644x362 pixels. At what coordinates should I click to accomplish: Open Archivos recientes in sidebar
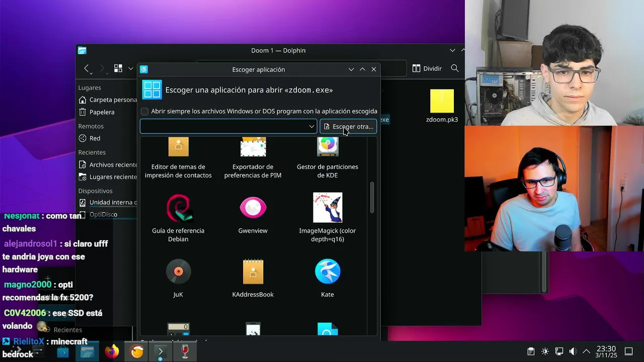pos(108,164)
